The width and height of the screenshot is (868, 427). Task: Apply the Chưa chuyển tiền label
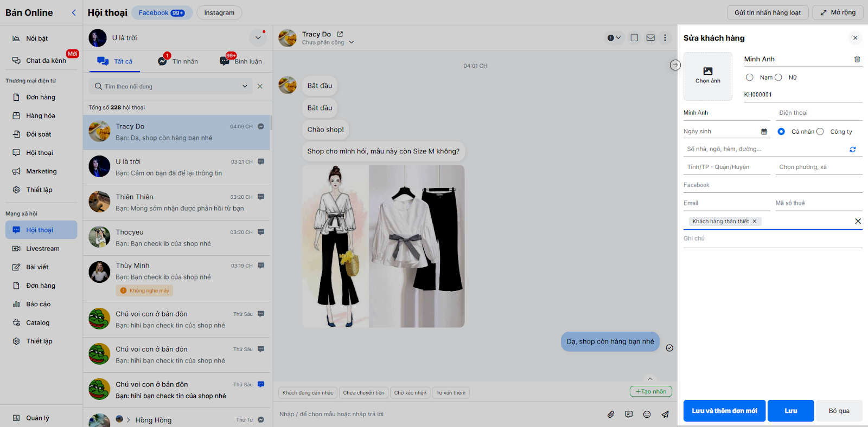[363, 393]
